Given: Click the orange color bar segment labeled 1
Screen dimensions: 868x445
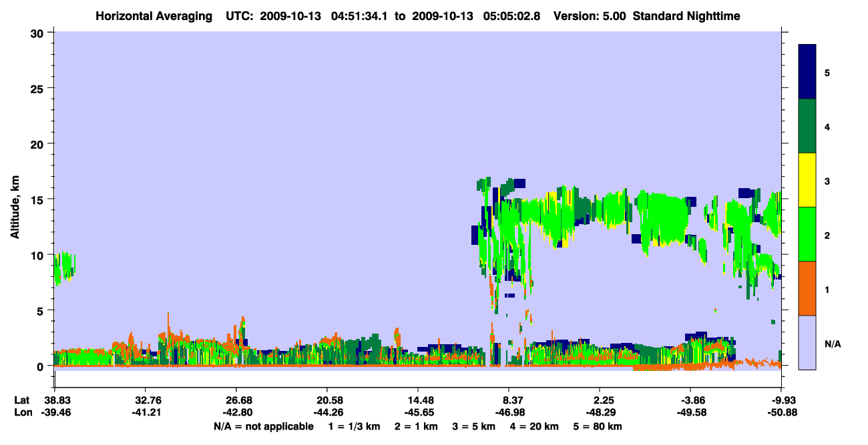Looking at the screenshot, I should 807,288.
